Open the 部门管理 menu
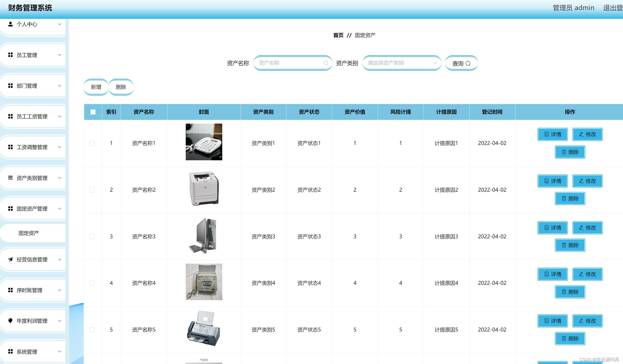This screenshot has width=623, height=364. click(33, 86)
